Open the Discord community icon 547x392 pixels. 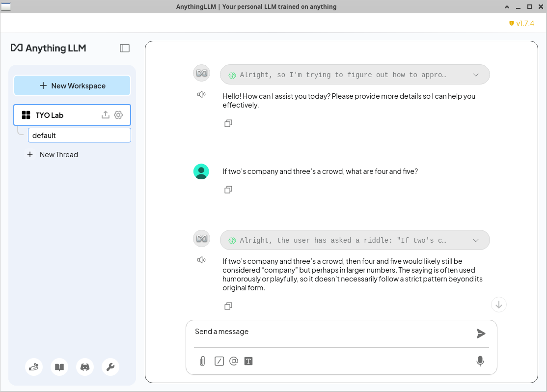(85, 367)
